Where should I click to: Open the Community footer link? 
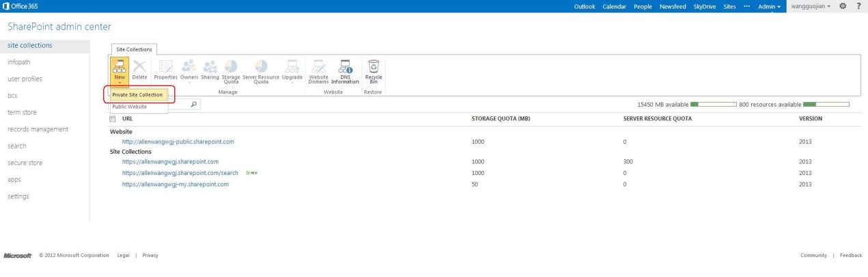click(814, 255)
